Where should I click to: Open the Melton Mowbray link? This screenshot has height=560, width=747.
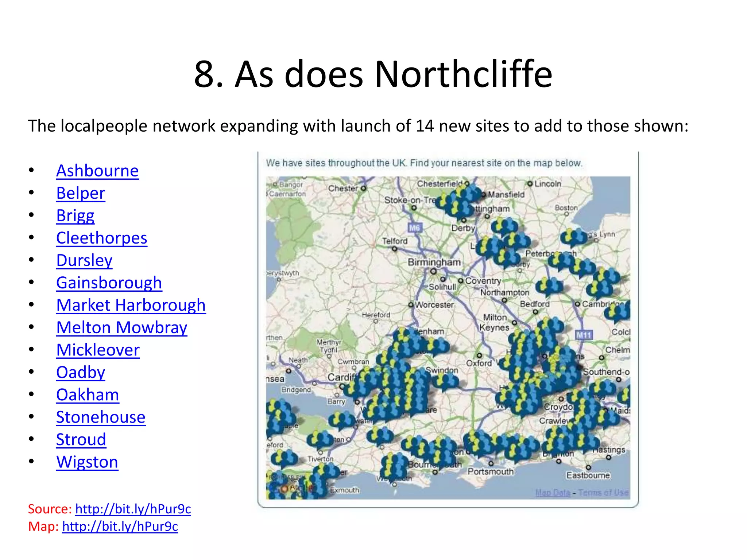[122, 328]
